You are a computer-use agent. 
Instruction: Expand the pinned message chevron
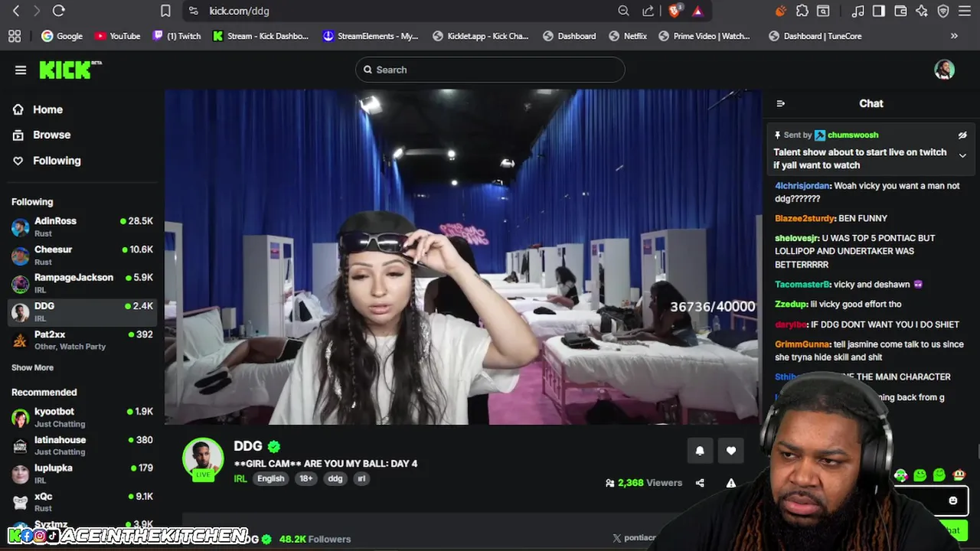click(962, 155)
